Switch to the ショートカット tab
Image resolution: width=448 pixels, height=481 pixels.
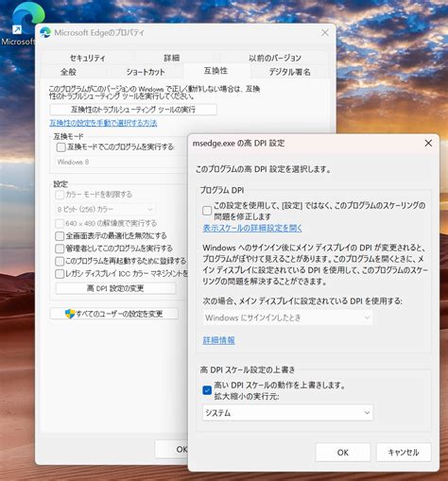[146, 72]
